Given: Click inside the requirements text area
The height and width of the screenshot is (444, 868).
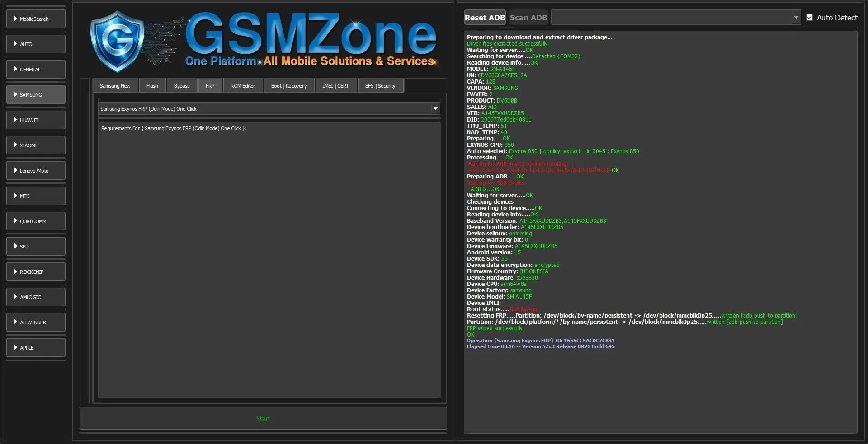Looking at the screenshot, I should tap(269, 260).
